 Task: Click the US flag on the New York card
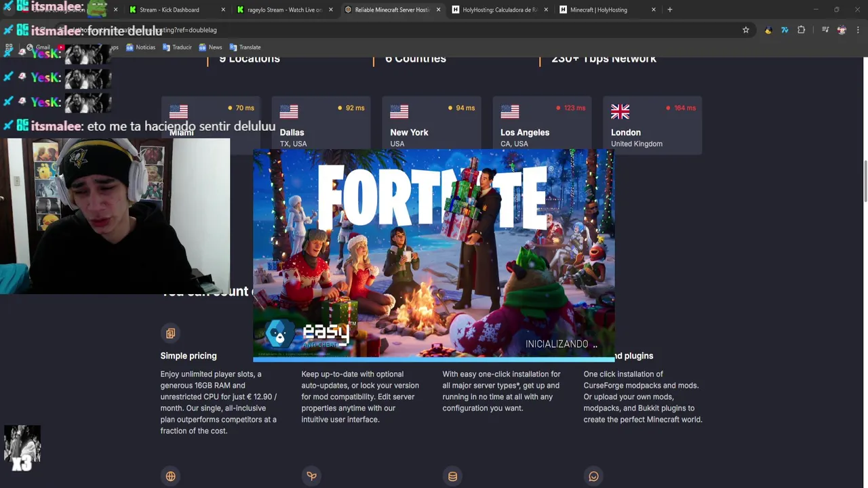[x=399, y=111]
